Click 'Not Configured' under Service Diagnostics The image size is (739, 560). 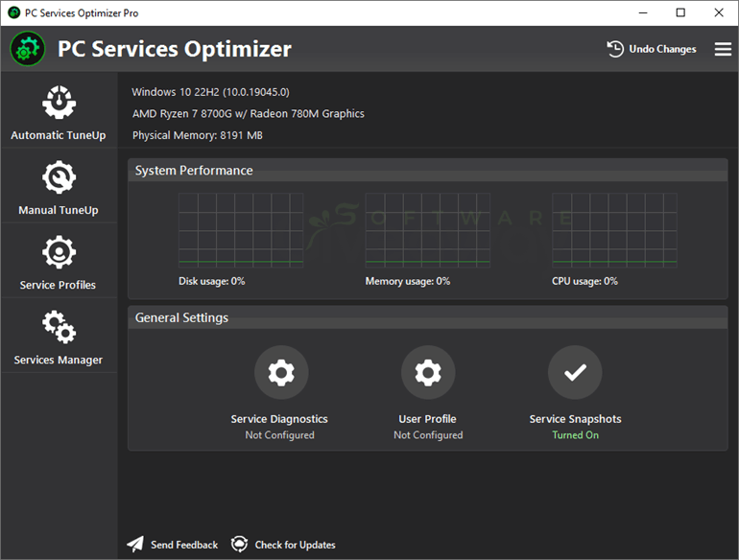(279, 435)
